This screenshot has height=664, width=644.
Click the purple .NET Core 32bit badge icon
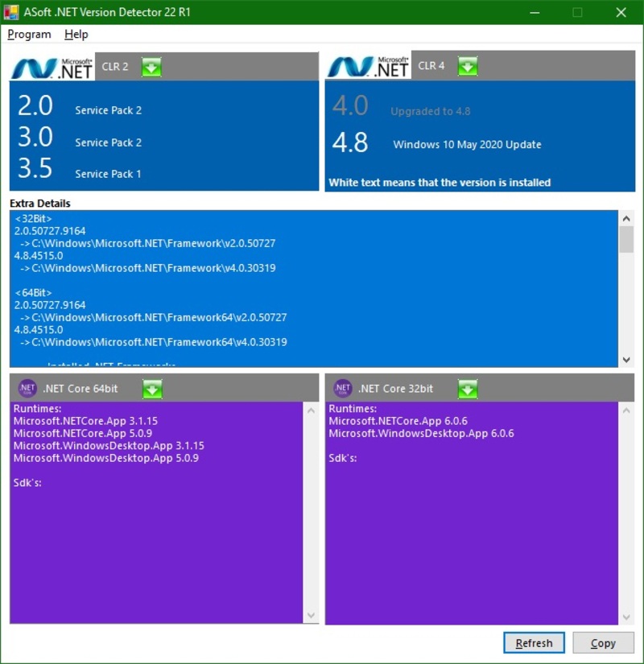tap(343, 389)
